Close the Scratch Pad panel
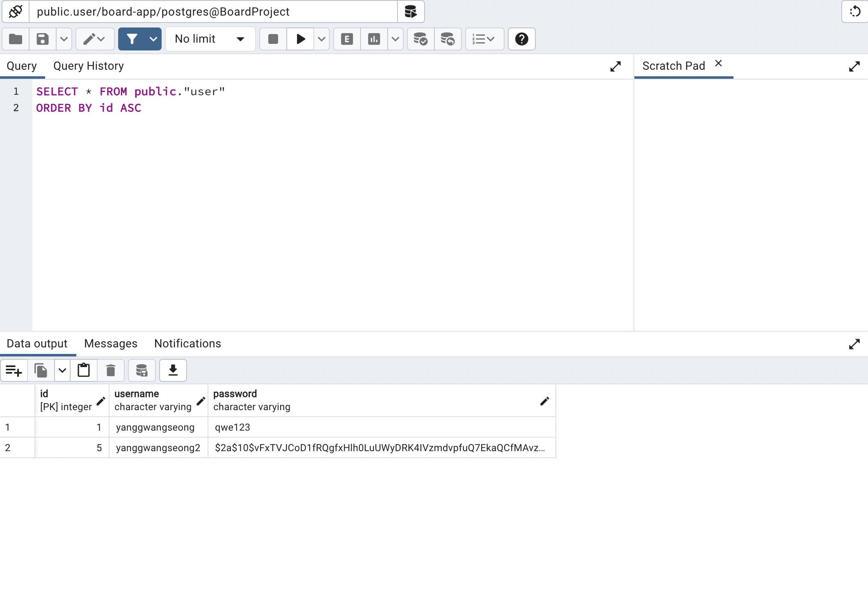This screenshot has width=868, height=607. [x=718, y=64]
